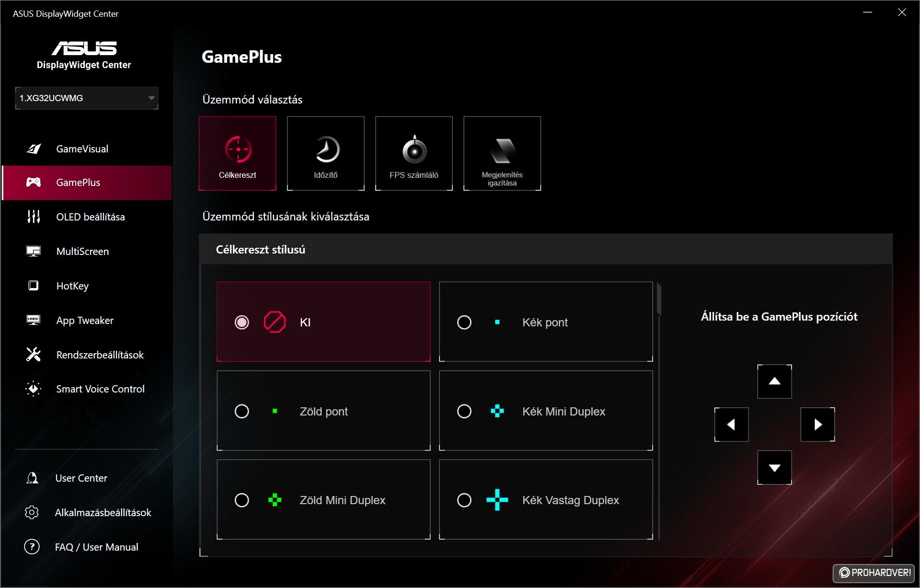Click the blue dot crosshair preview

click(x=497, y=322)
